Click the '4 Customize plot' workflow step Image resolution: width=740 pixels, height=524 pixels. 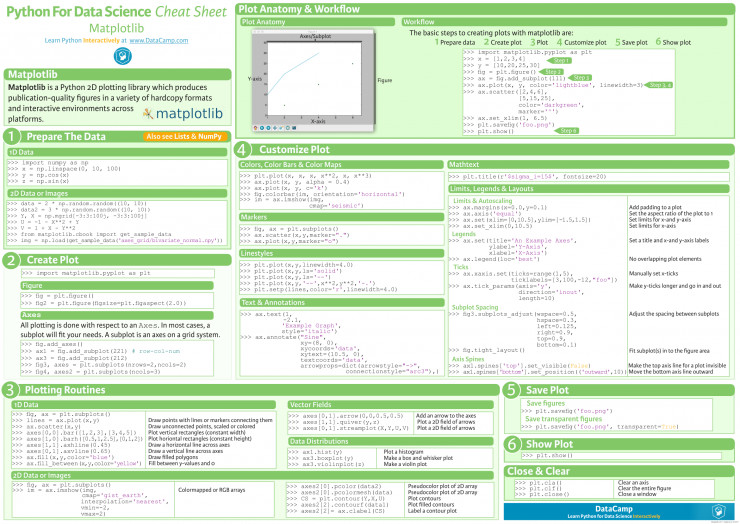pyautogui.click(x=581, y=42)
